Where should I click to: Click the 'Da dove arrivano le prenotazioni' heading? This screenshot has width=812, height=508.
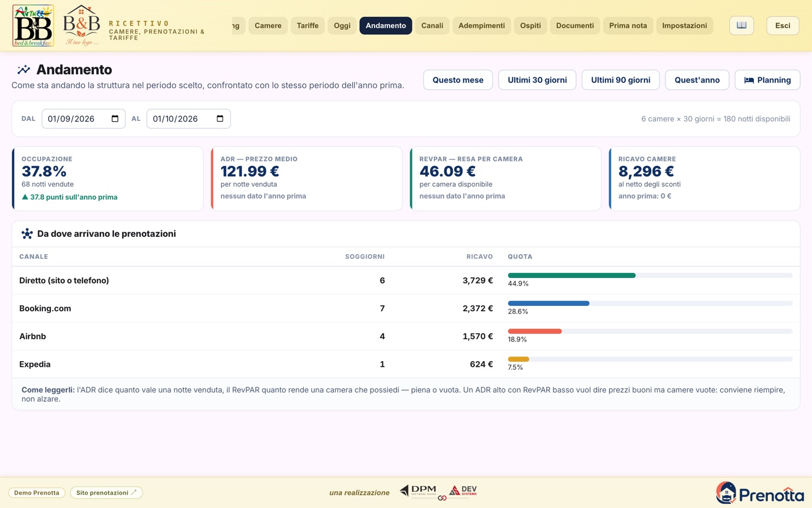(107, 234)
